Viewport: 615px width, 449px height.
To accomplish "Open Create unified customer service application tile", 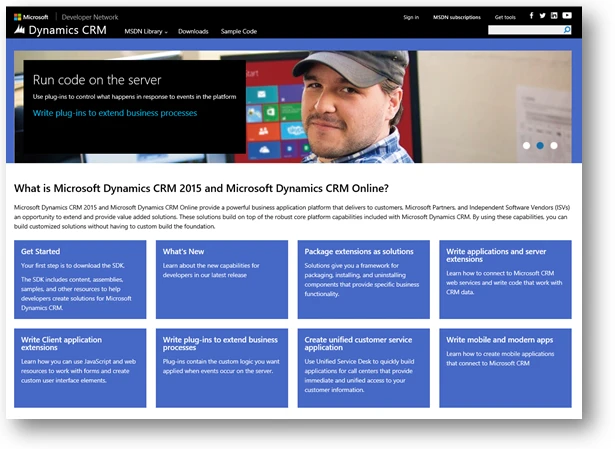I will click(364, 368).
